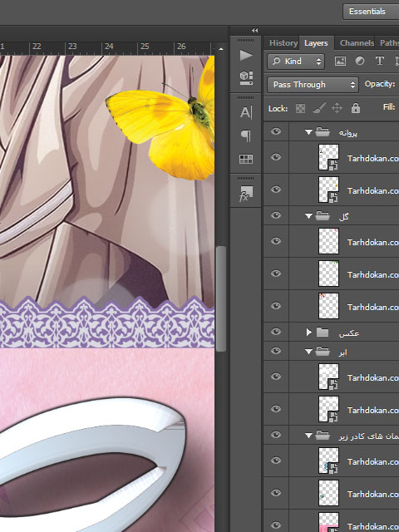Expand the عکس group triangle

308,332
